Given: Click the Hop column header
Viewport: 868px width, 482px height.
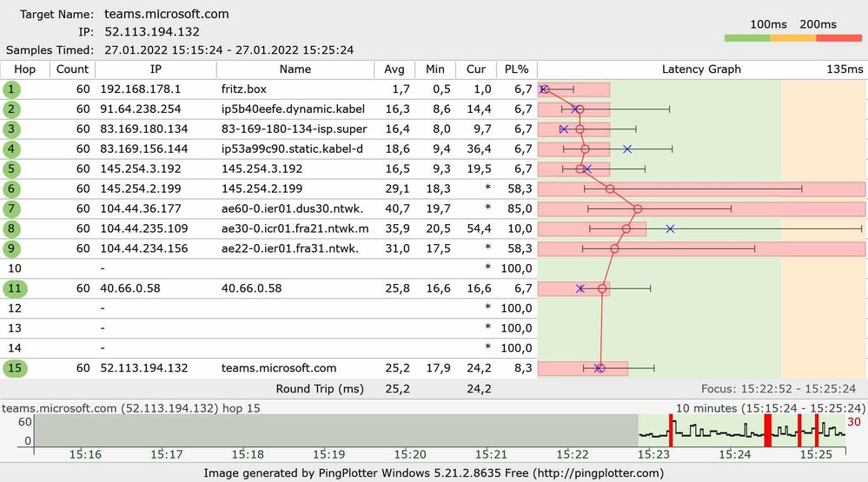Looking at the screenshot, I should [25, 69].
